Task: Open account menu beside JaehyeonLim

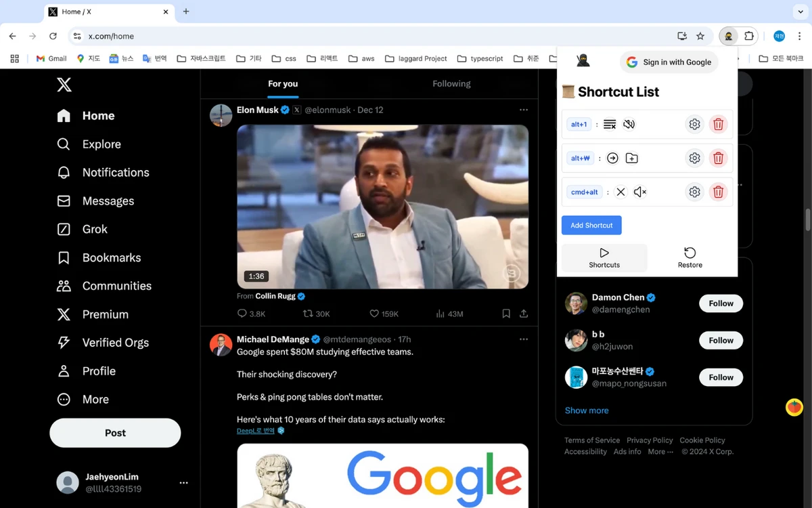Action: (183, 483)
